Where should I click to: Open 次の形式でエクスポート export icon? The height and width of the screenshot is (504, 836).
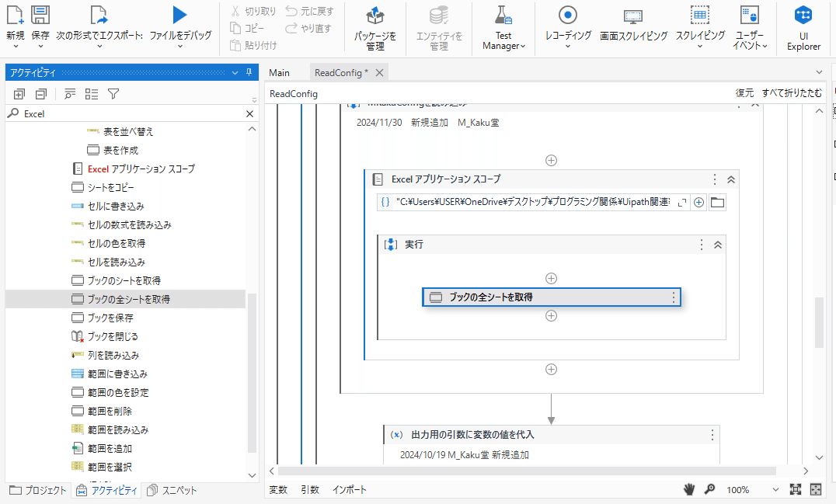(x=99, y=15)
